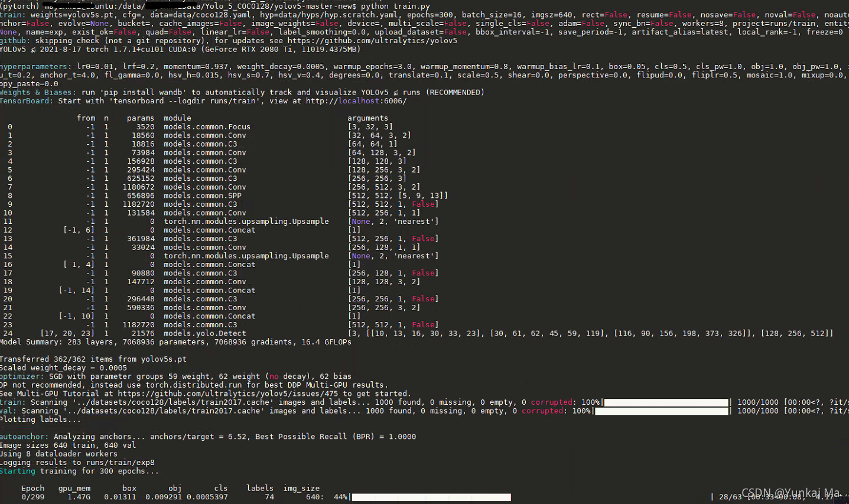Screen dimensions: 849x504
Task: Click the 'torch.nn.modules.upsampling.Upsample' text in layer 15
Action: [x=246, y=256]
